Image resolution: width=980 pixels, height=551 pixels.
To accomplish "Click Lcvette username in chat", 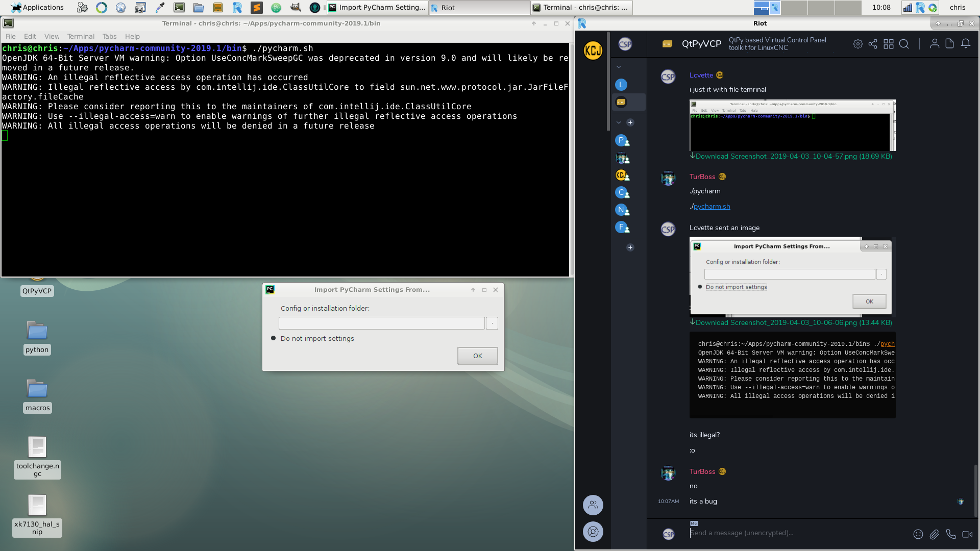I will click(x=701, y=75).
